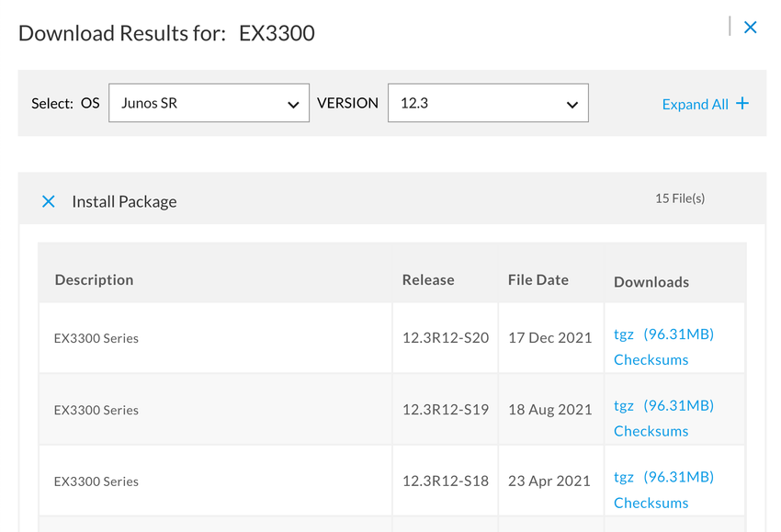Click the Expand All link
Screen dimensions: 781x532
coord(695,104)
